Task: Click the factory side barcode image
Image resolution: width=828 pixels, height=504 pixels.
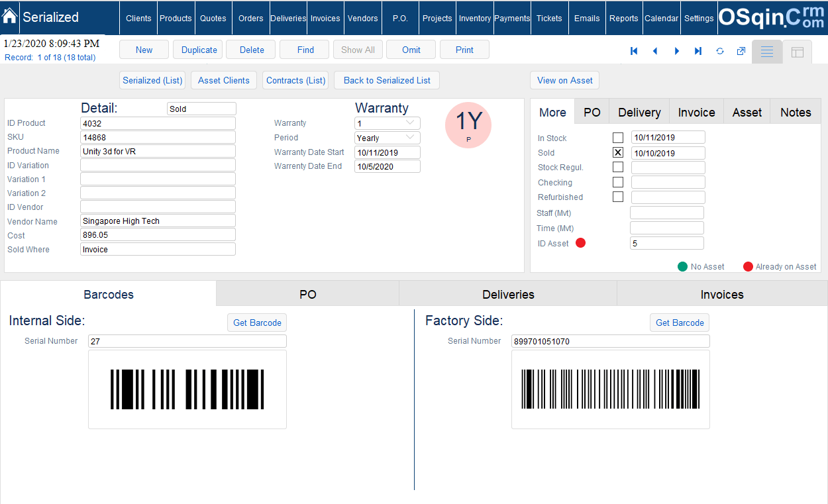Action: pyautogui.click(x=610, y=389)
